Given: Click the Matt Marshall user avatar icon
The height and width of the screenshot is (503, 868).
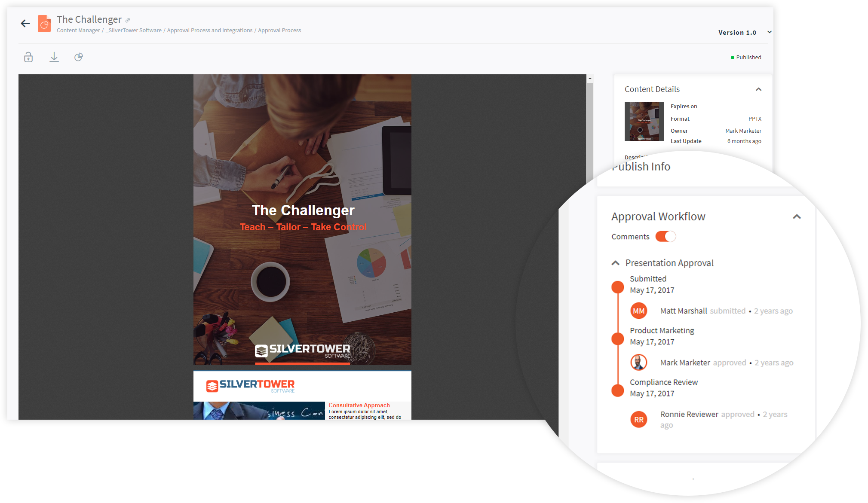Looking at the screenshot, I should point(638,310).
